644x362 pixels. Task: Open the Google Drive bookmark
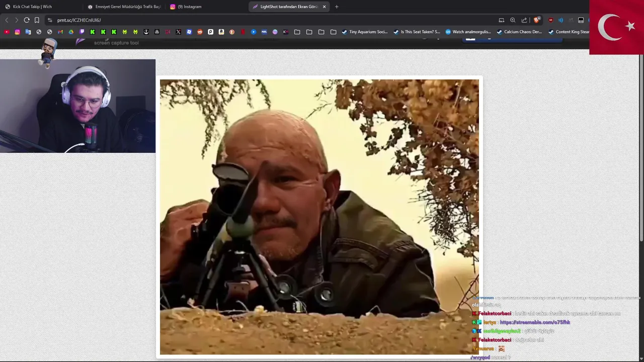pos(71,32)
